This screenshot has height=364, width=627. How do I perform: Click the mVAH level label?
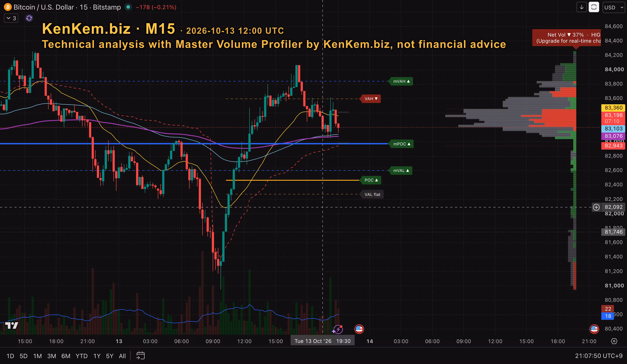(x=401, y=81)
